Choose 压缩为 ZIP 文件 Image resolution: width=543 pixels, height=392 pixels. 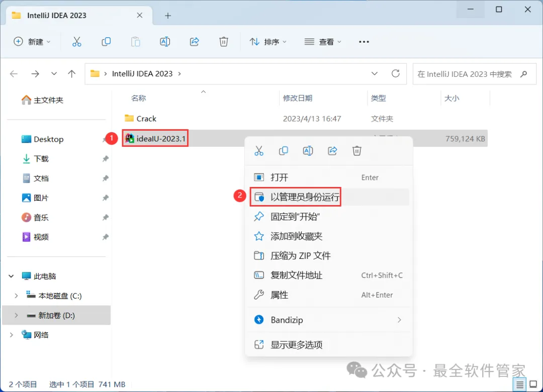(x=329, y=256)
